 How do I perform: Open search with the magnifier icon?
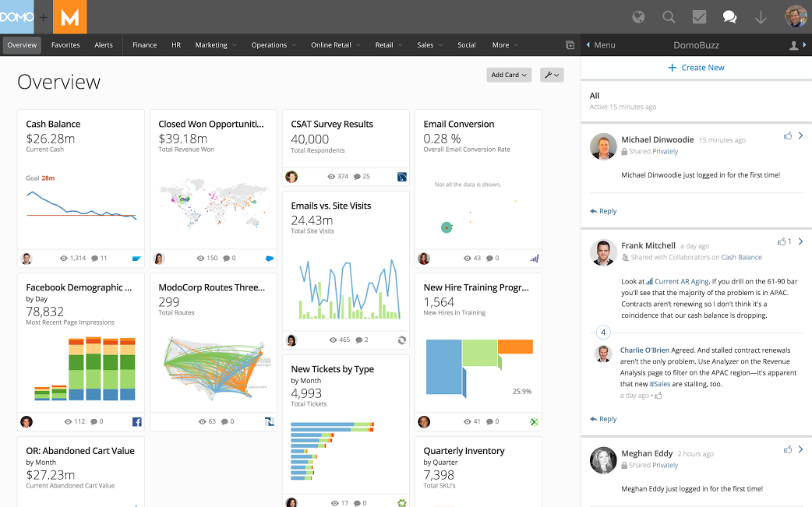(669, 17)
